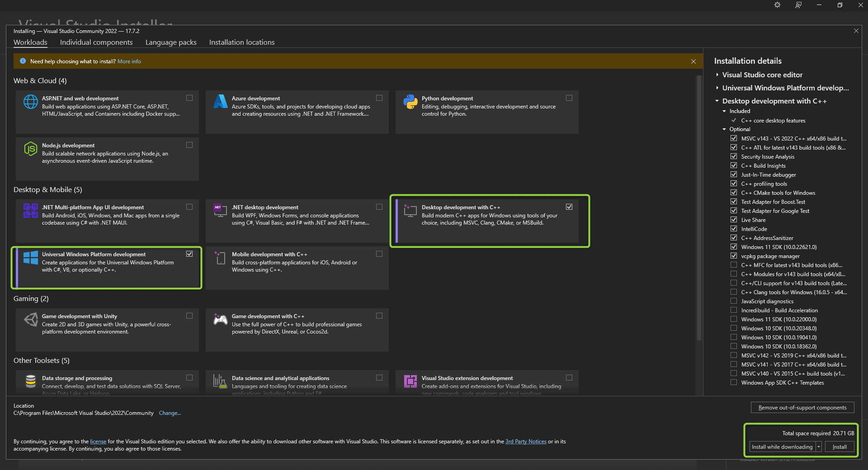Click the ASP.NET globe workload icon
This screenshot has width=868, height=470.
(x=31, y=102)
